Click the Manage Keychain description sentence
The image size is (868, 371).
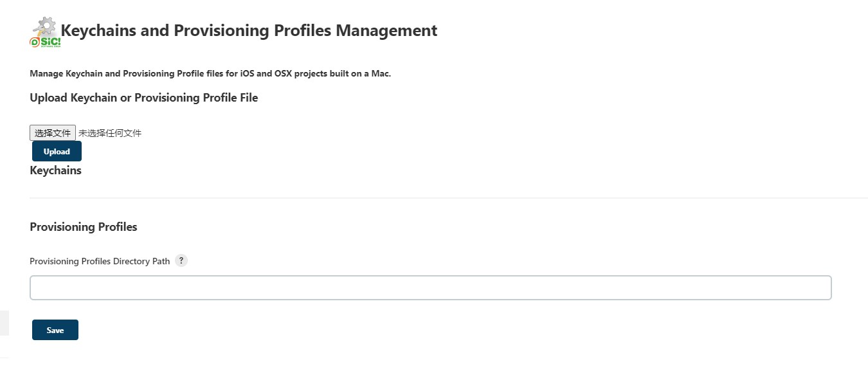(x=210, y=74)
